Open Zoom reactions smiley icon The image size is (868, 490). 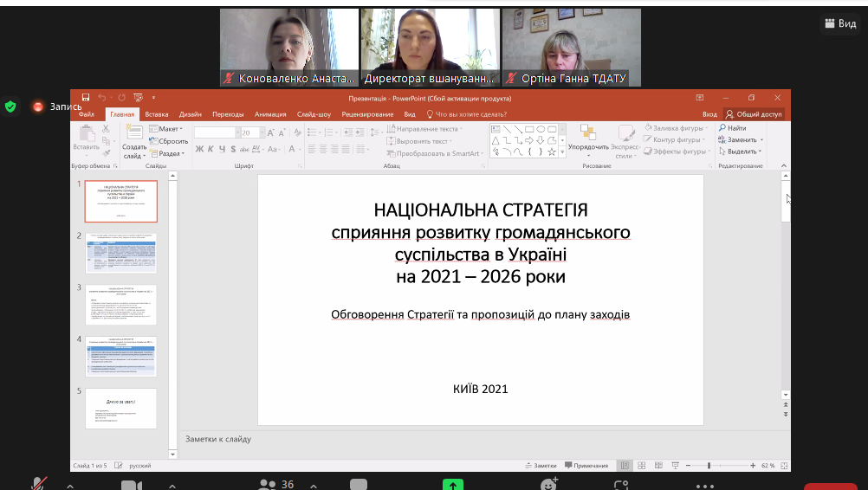pos(548,485)
